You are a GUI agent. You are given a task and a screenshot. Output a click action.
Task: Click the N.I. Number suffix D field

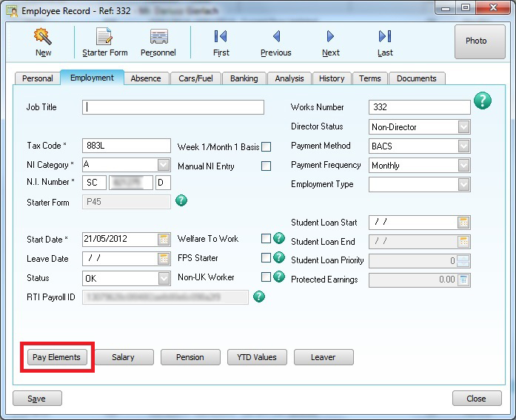coord(163,183)
